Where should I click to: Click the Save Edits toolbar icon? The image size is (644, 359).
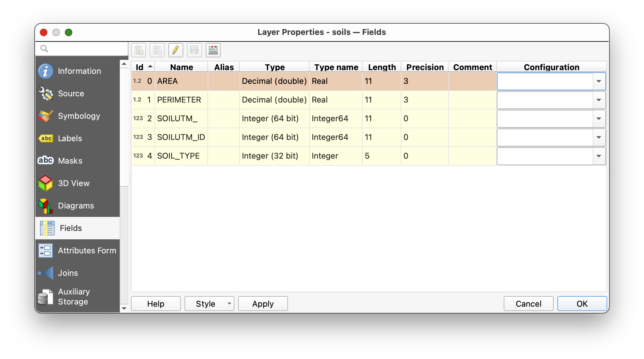pos(195,50)
